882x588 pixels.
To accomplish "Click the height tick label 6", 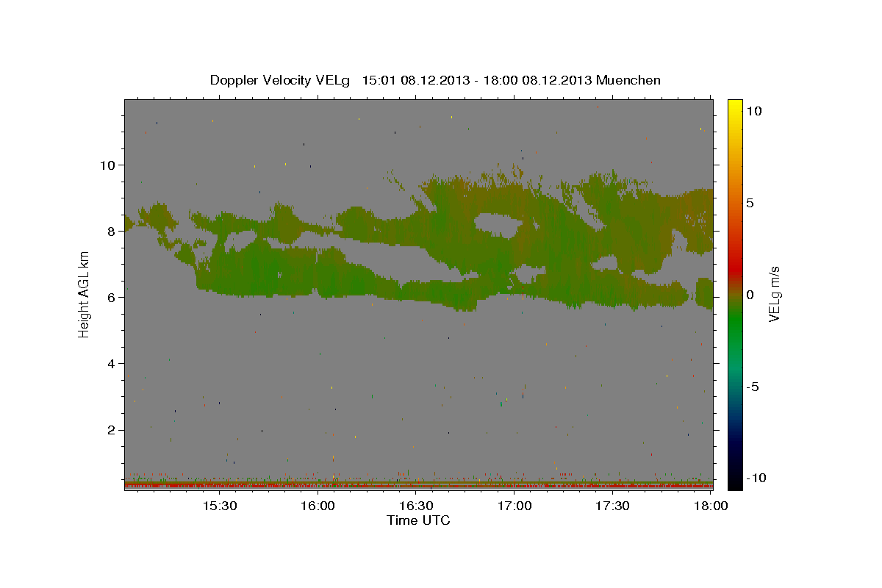I will tap(110, 298).
